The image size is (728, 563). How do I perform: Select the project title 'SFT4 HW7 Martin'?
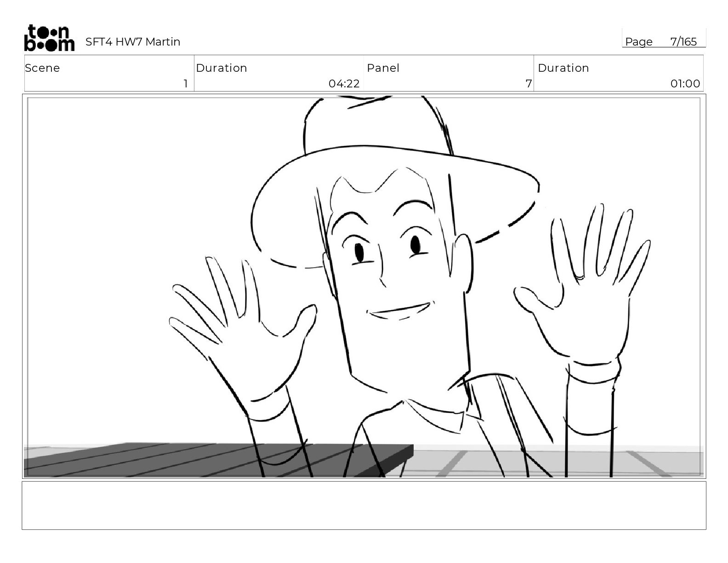coord(133,42)
